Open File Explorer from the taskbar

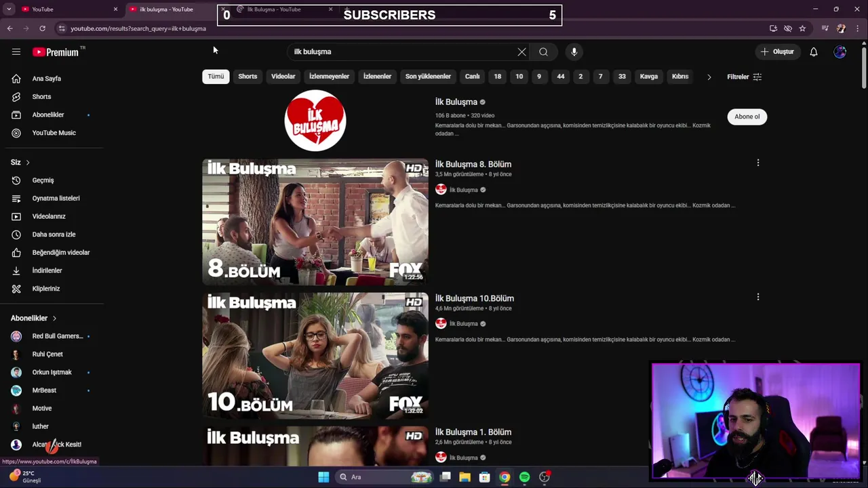(x=465, y=477)
